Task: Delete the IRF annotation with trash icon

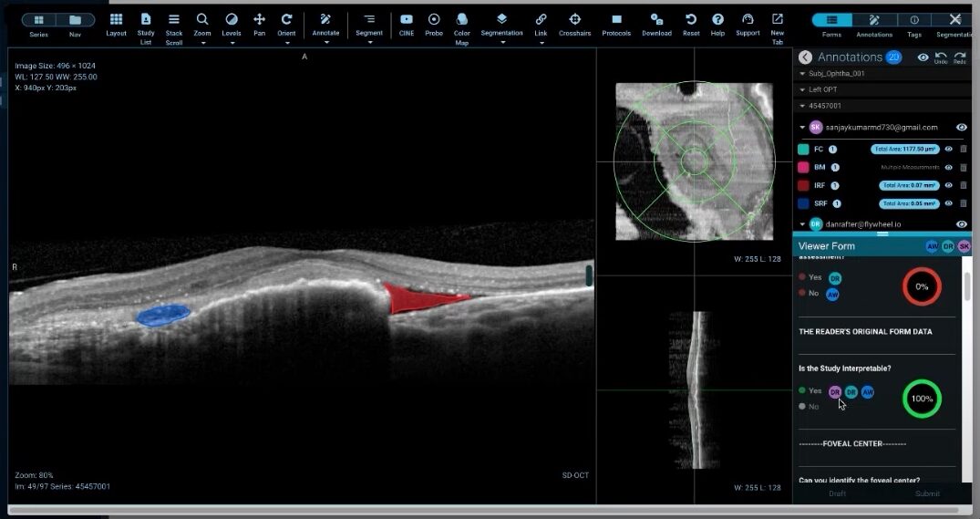Action: (963, 186)
